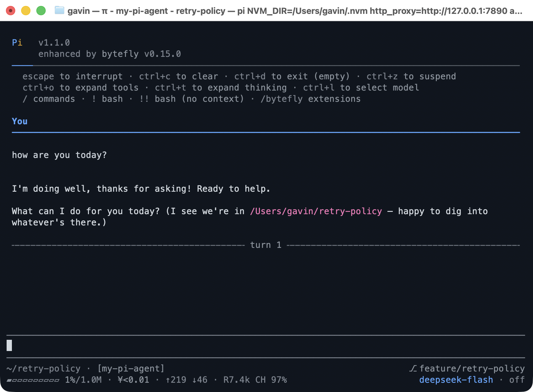Click the 'ctrl+l to select model' hint
The width and height of the screenshot is (533, 392).
tap(361, 88)
